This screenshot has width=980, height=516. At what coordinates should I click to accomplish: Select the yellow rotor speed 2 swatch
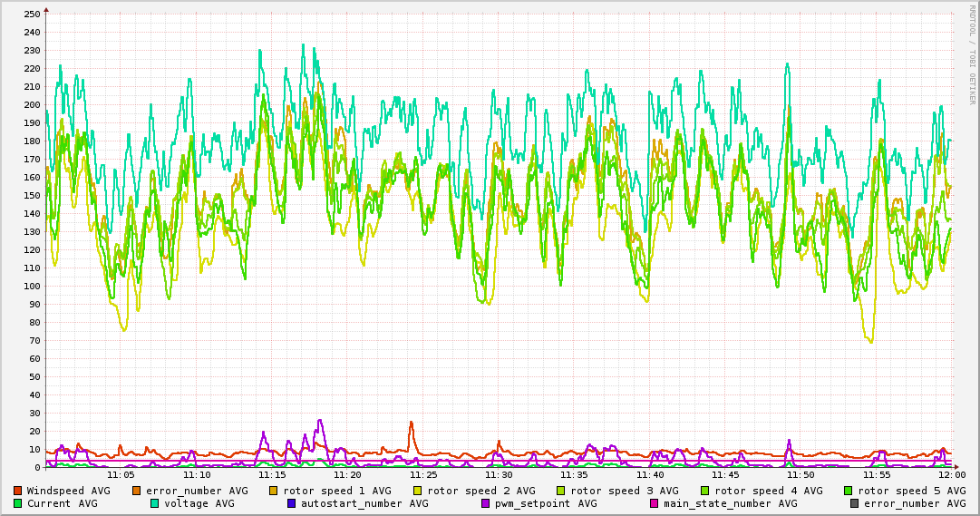(418, 491)
